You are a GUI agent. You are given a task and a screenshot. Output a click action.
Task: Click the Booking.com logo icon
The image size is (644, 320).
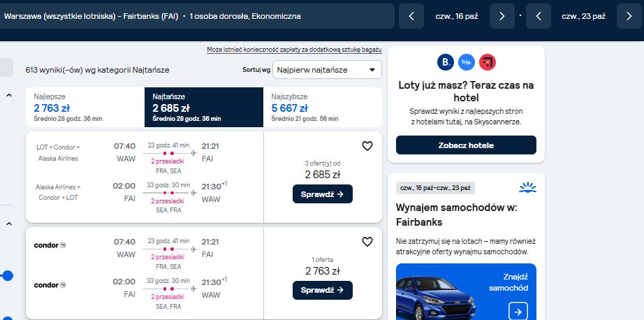[446, 62]
